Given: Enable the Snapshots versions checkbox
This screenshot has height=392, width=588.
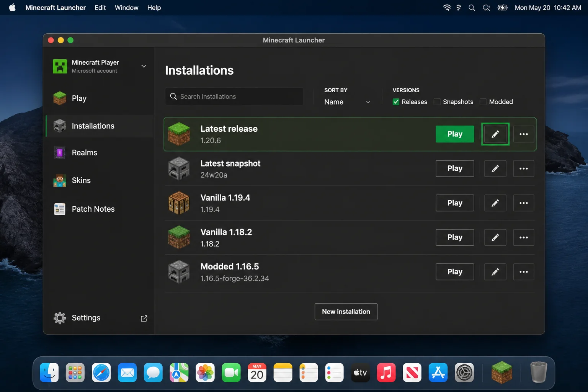Looking at the screenshot, I should click(437, 102).
